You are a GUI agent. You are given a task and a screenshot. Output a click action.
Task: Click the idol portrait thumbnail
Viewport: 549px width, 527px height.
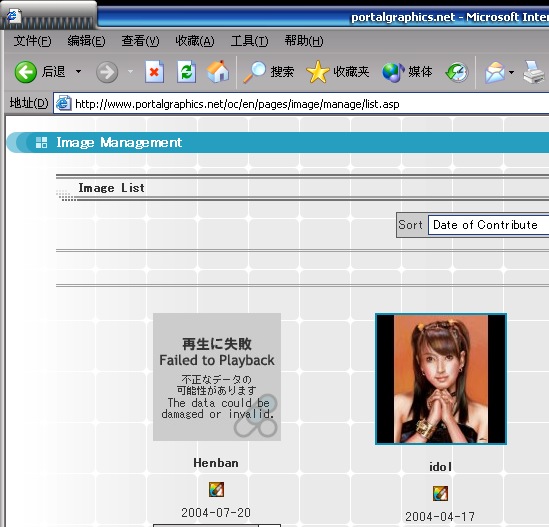click(x=441, y=379)
